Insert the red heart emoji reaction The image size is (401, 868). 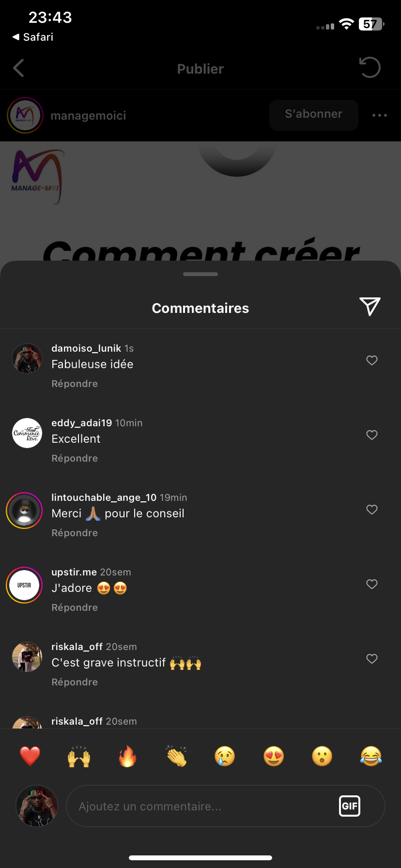[30, 756]
